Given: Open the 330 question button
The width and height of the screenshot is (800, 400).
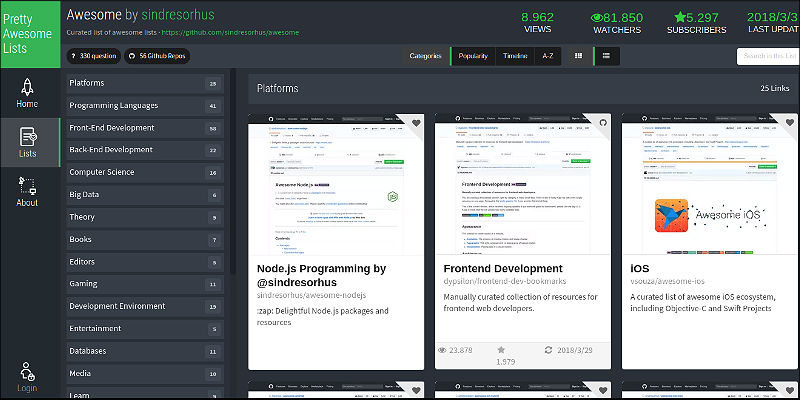Looking at the screenshot, I should (x=94, y=56).
